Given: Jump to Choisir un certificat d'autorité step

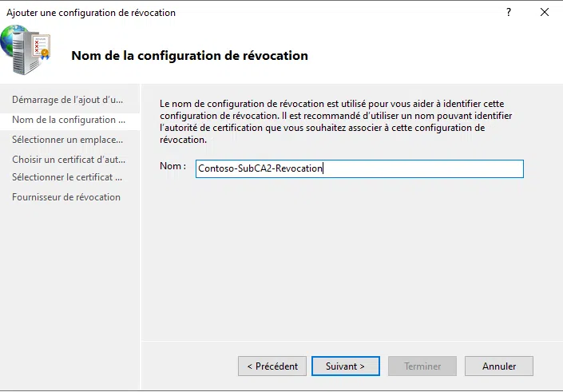Looking at the screenshot, I should 69,159.
